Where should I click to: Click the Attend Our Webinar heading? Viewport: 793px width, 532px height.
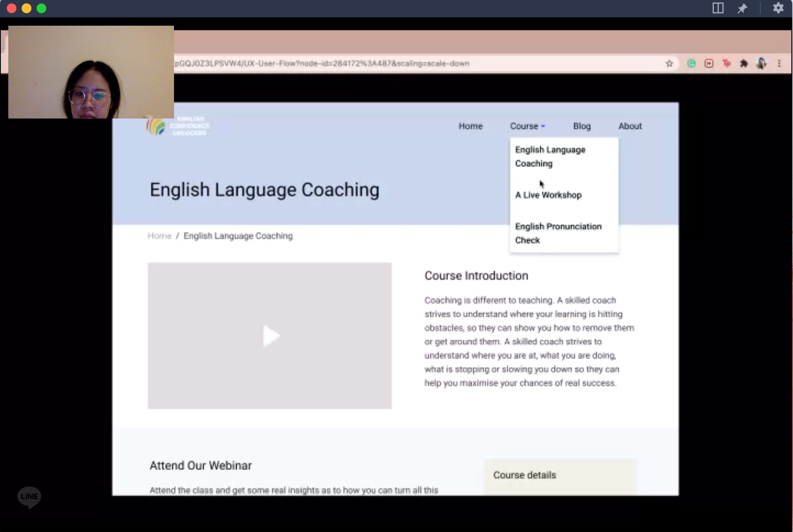tap(201, 465)
